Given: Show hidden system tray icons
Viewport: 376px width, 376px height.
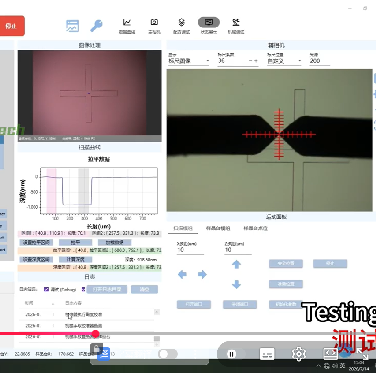Looking at the screenshot, I should coord(319,366).
